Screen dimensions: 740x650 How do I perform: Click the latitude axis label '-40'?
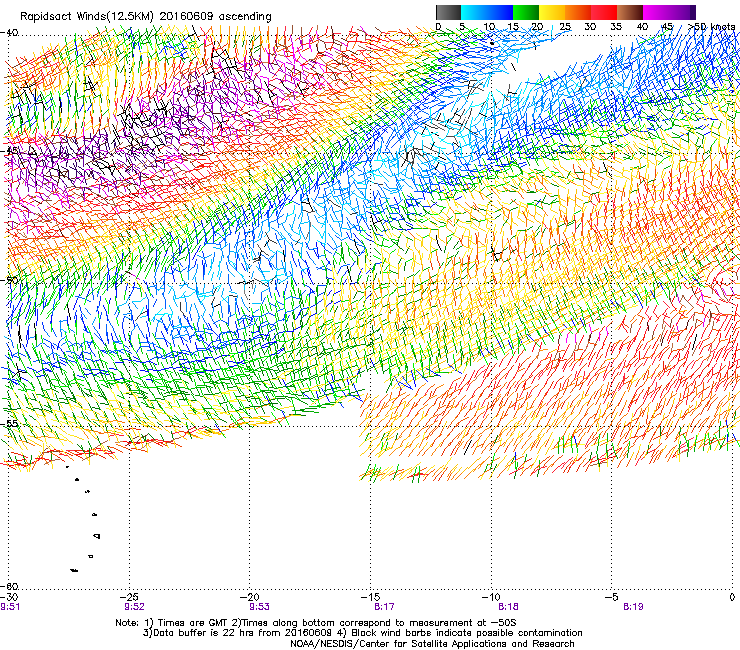(9, 33)
